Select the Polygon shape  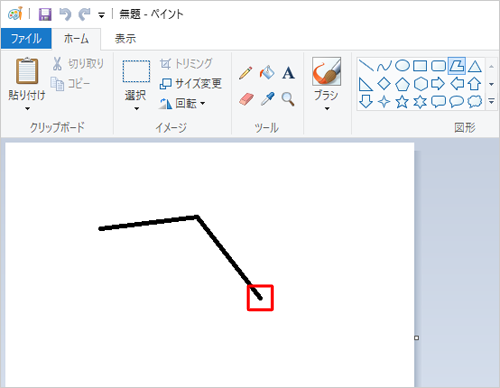pos(457,65)
